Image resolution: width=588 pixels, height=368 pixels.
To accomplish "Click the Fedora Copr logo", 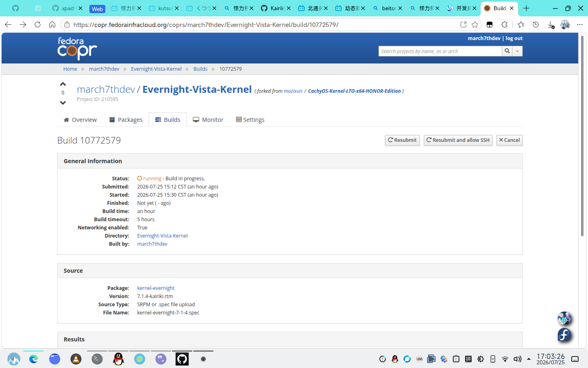I will [x=77, y=48].
